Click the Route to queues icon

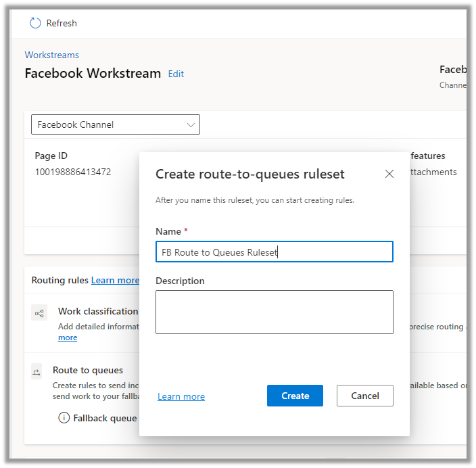tap(37, 371)
